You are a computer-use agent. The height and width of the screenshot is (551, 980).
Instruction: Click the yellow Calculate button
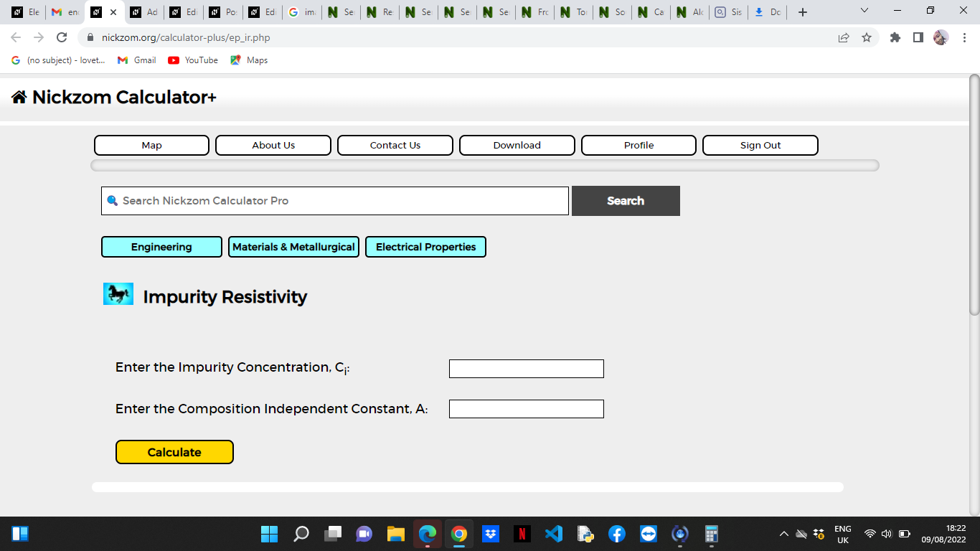point(174,452)
